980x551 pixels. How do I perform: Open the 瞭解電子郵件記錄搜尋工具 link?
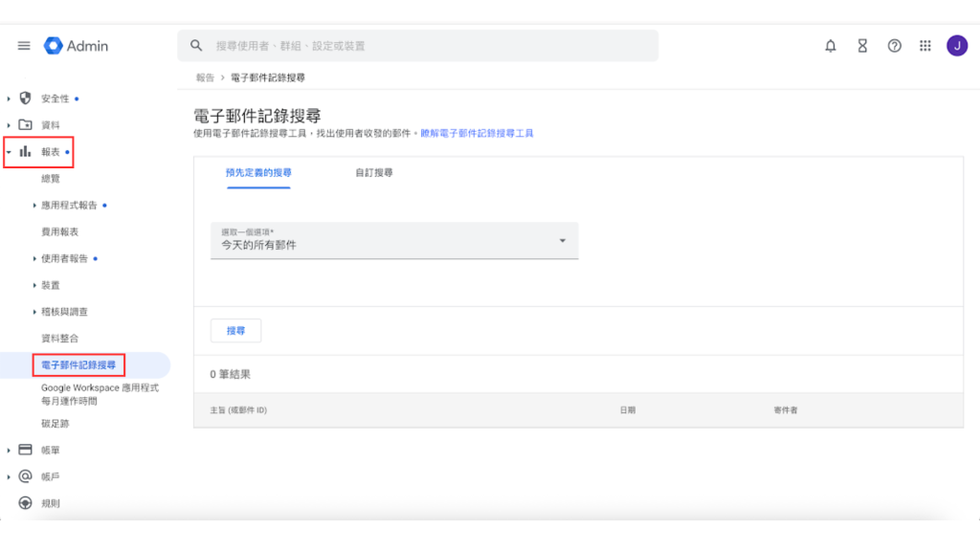click(x=477, y=133)
